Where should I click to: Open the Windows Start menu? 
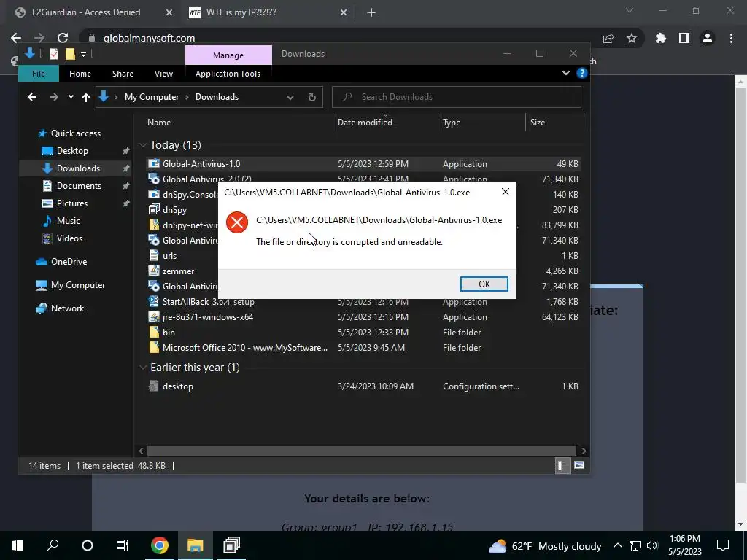point(18,545)
